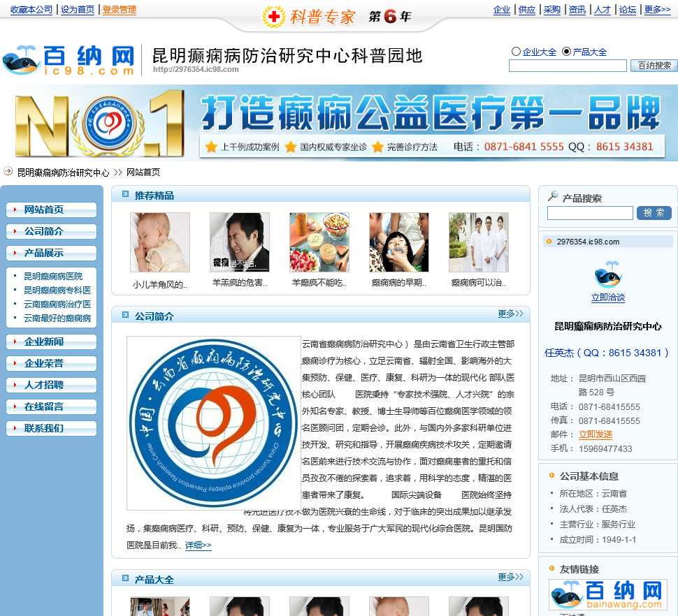Click the 立即发送 email link
The width and height of the screenshot is (678, 616).
(x=596, y=434)
